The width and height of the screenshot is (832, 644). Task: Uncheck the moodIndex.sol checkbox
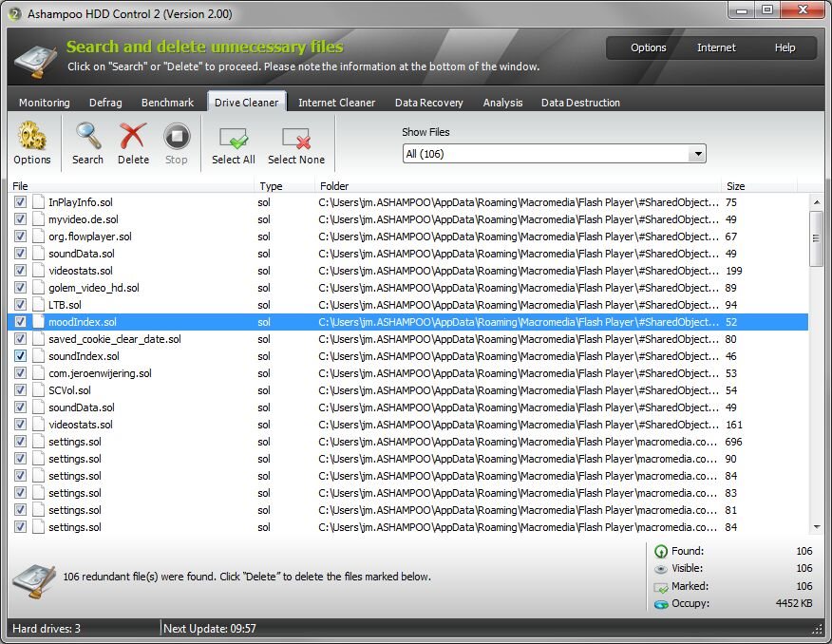tap(20, 321)
